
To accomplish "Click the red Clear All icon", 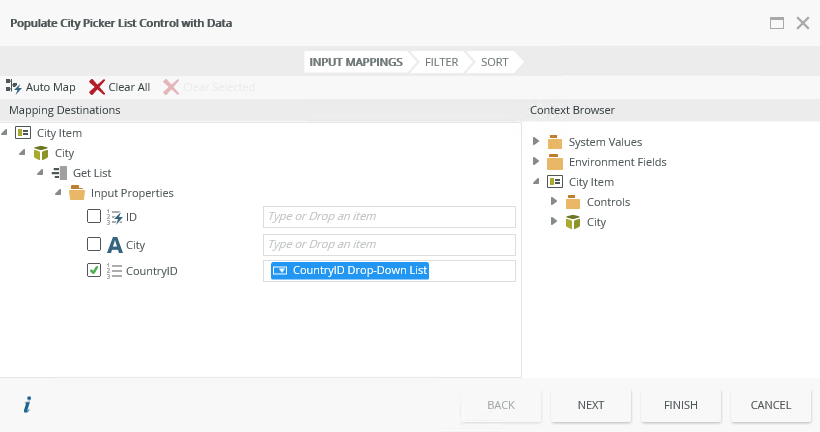I will tap(97, 87).
